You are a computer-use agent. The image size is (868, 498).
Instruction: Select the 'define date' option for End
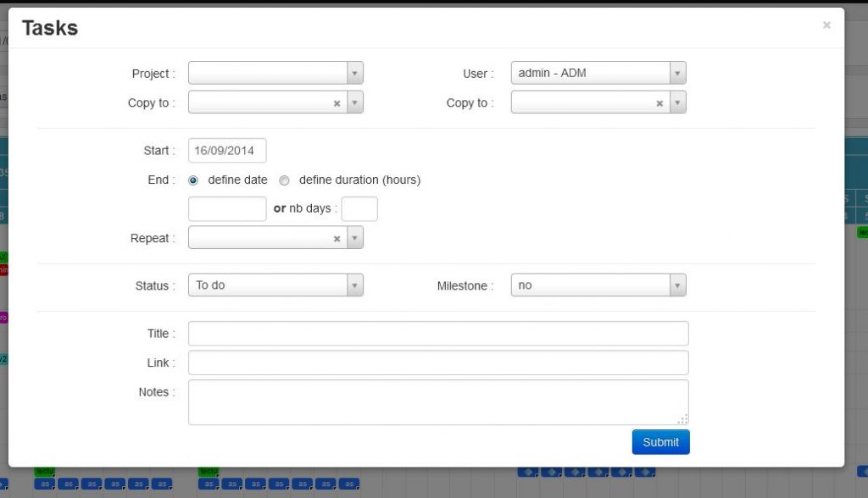[193, 180]
